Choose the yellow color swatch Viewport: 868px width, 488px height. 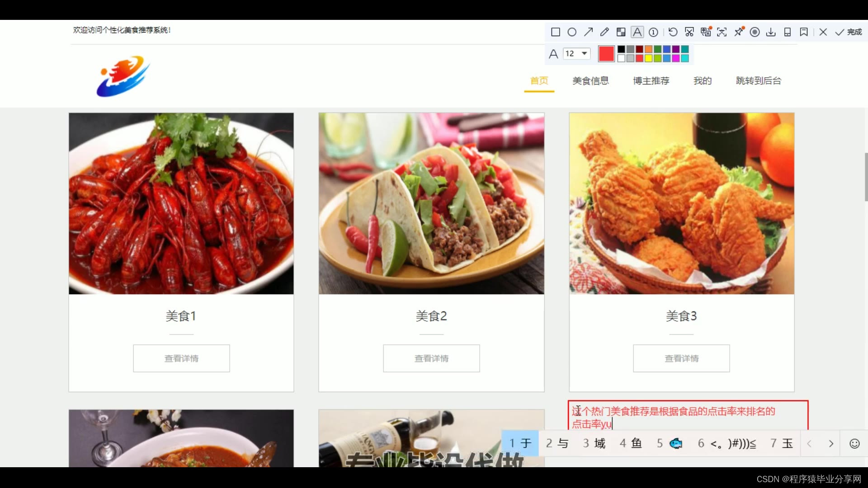point(648,58)
